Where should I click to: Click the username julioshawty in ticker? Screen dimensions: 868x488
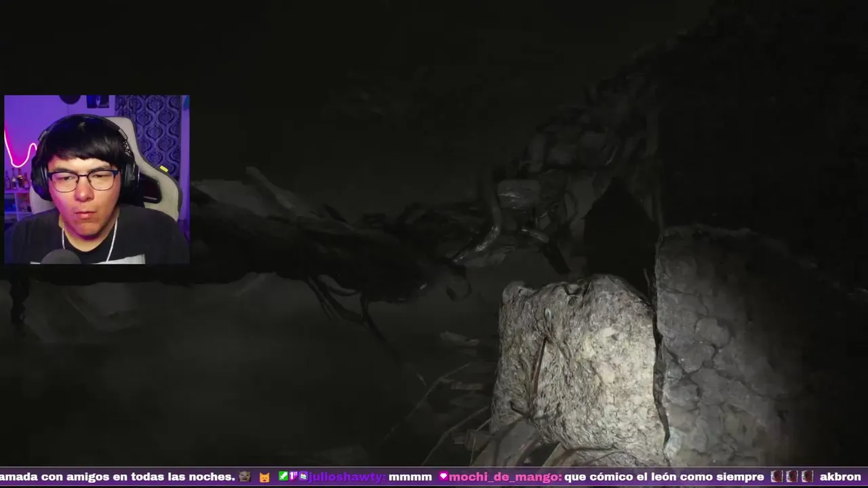pos(346,477)
